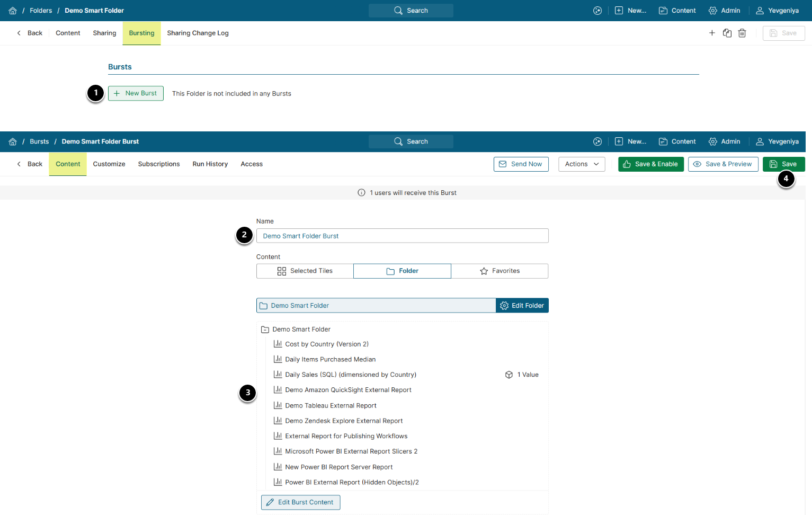Click the Bursts breadcrumb link
812x515 pixels.
(39, 141)
